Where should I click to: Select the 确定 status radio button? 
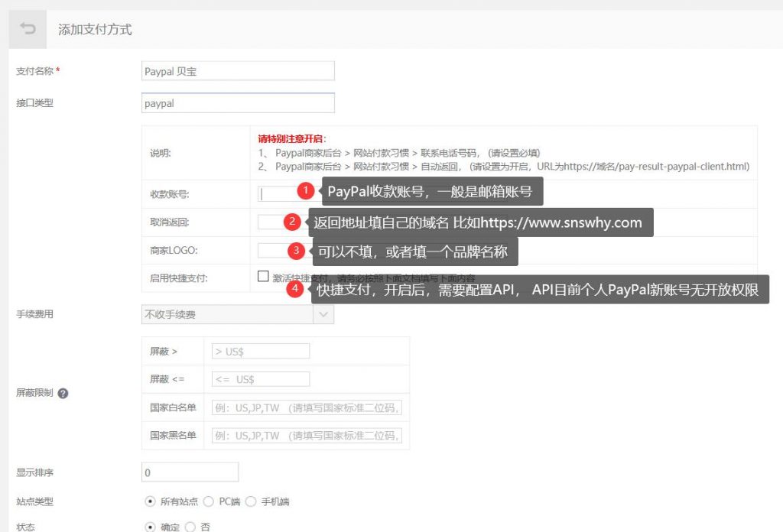150,527
